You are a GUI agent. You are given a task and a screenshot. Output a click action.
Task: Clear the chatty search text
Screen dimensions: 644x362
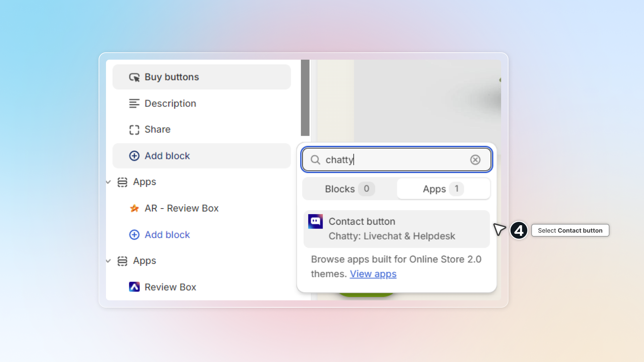tap(475, 160)
